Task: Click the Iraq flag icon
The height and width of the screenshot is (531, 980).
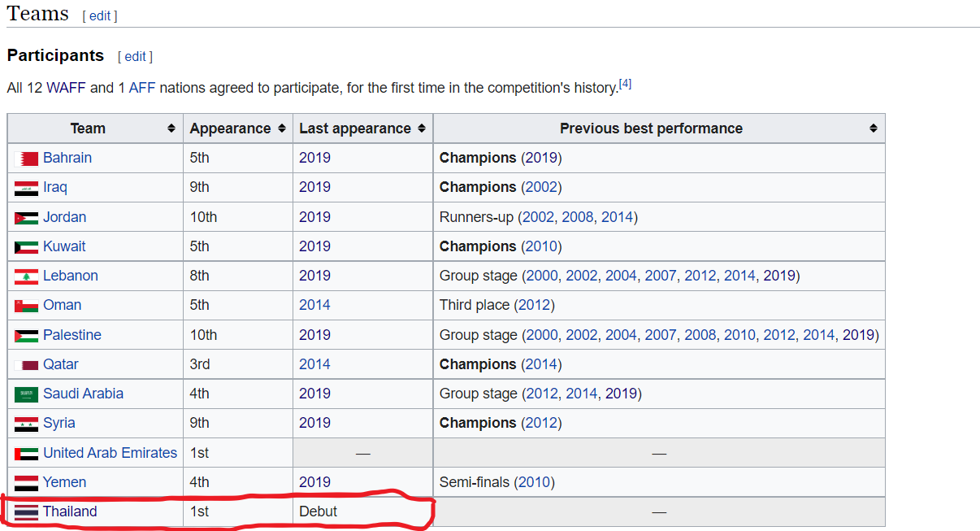Action: pyautogui.click(x=26, y=188)
